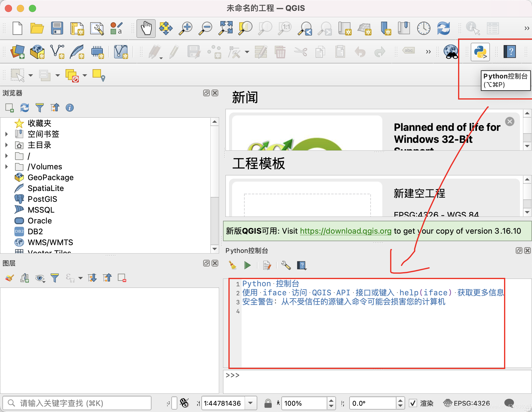This screenshot has height=412, width=532.
Task: Save the project with the floppy disk icon
Action: pyautogui.click(x=57, y=28)
